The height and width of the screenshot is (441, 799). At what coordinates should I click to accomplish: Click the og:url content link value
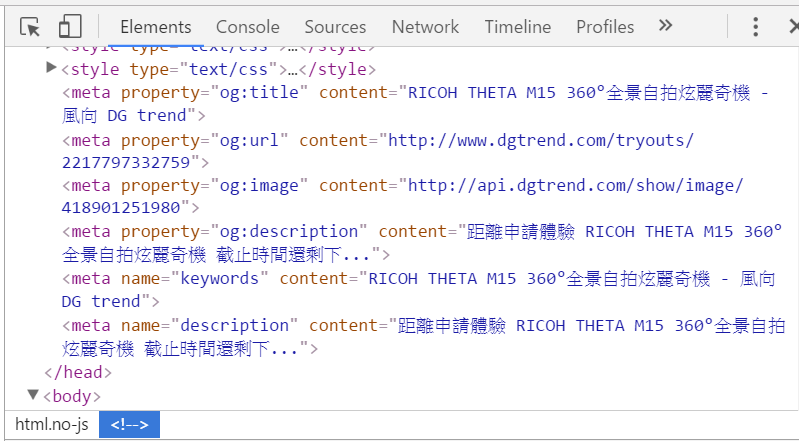(x=378, y=151)
